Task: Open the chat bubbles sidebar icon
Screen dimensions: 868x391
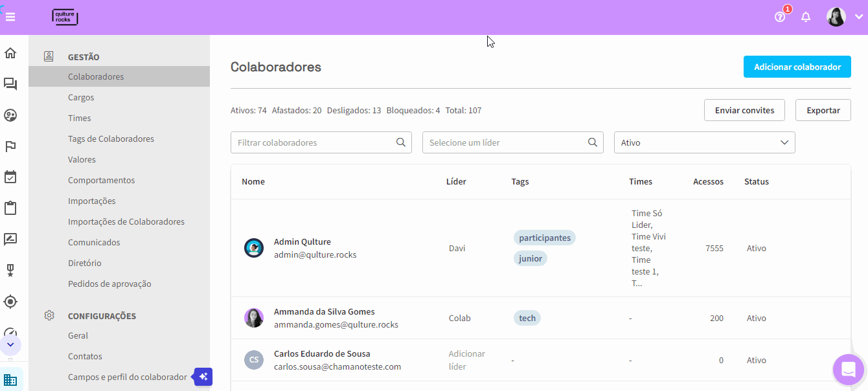Action: 10,84
